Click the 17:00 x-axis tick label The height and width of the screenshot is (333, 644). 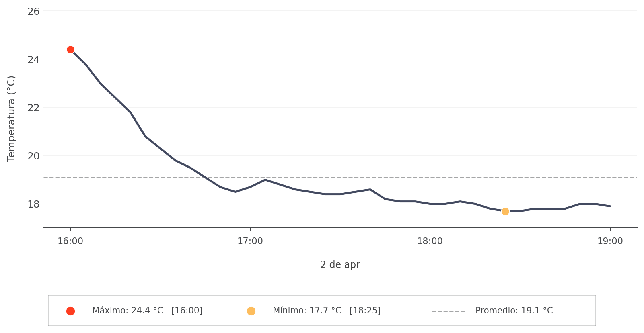coord(250,241)
